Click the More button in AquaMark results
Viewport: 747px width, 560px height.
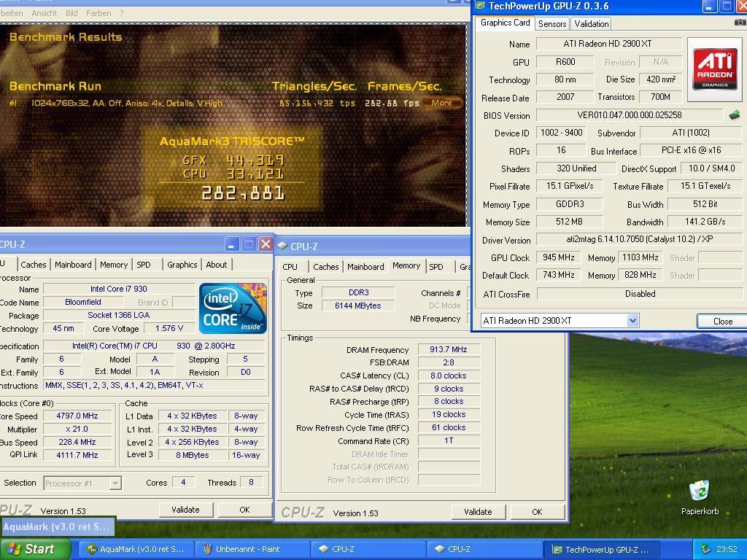(x=442, y=102)
